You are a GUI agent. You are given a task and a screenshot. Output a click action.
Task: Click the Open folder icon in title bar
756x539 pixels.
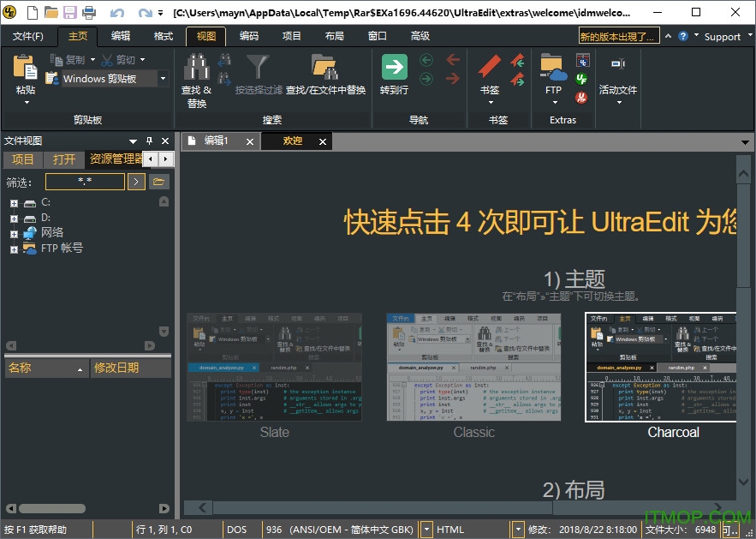pos(51,12)
